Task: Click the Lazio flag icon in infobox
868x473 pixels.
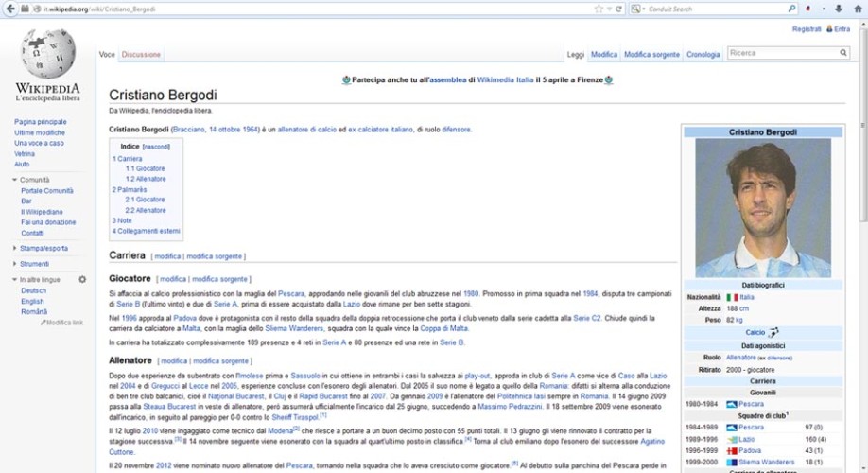Action: click(x=732, y=439)
